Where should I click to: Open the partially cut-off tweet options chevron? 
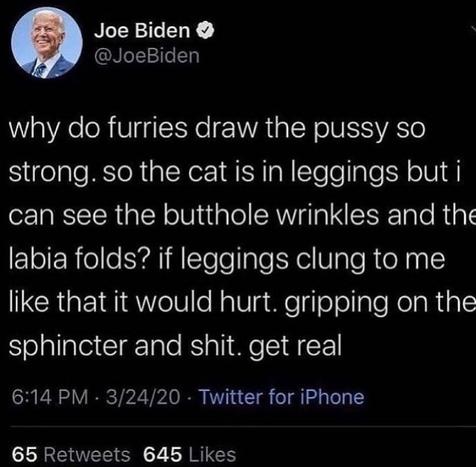point(474,29)
